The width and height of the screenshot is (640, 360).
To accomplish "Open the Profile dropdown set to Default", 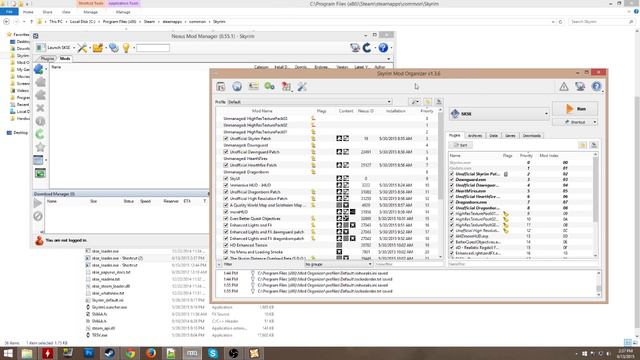I will tap(309, 102).
